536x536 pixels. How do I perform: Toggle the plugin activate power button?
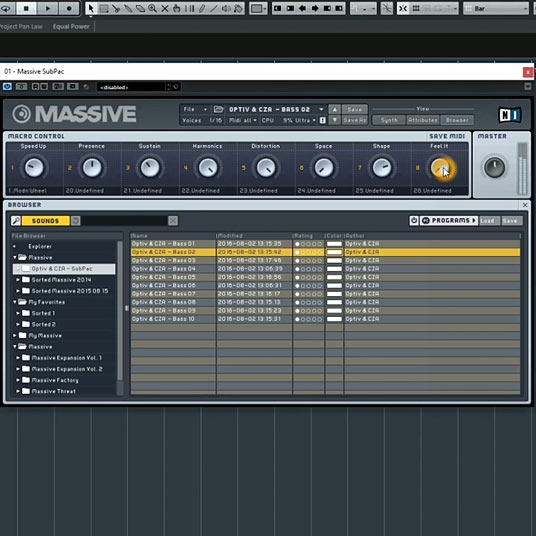pos(7,86)
